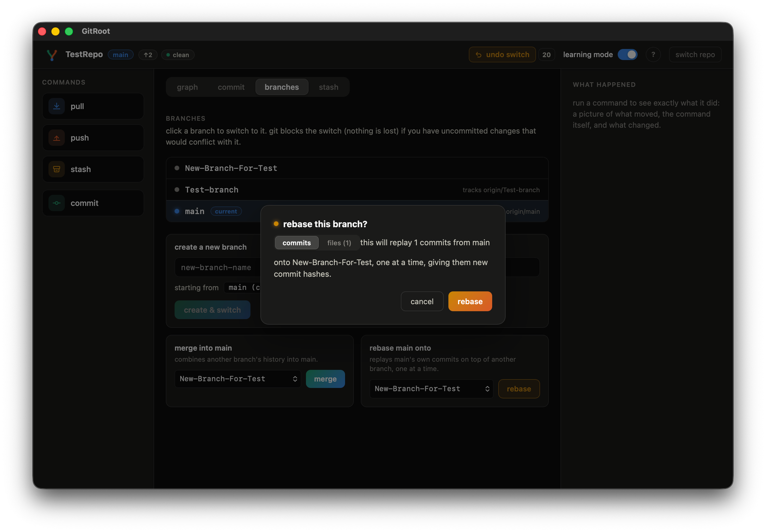Image resolution: width=766 pixels, height=532 pixels.
Task: Select the main branch row
Action: pyautogui.click(x=357, y=211)
